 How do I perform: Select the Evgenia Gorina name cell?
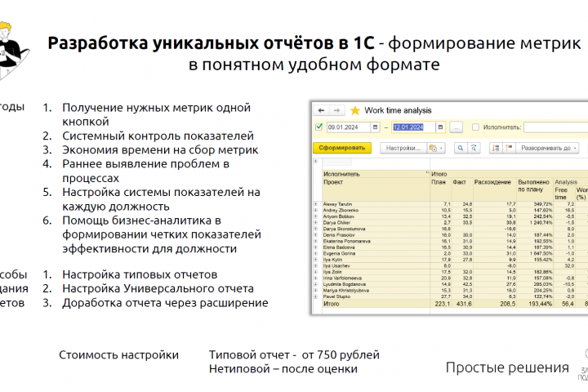[x=376, y=254]
